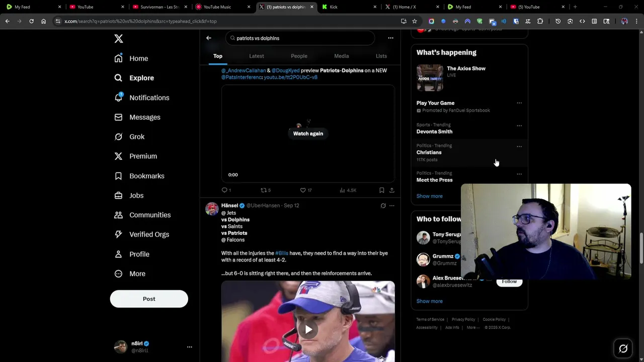Screen dimensions: 644x362
Task: Open Grok in the sidebar
Action: [129, 137]
